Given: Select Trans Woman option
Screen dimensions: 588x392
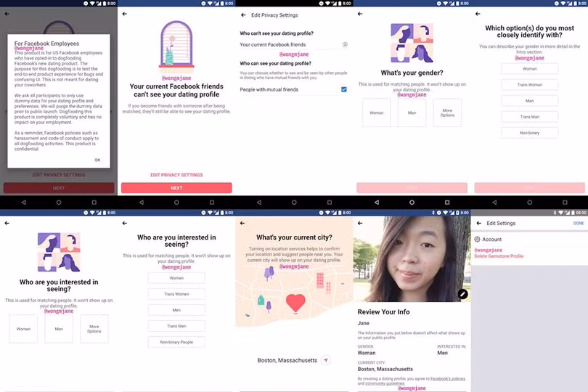Looking at the screenshot, I should [x=529, y=85].
